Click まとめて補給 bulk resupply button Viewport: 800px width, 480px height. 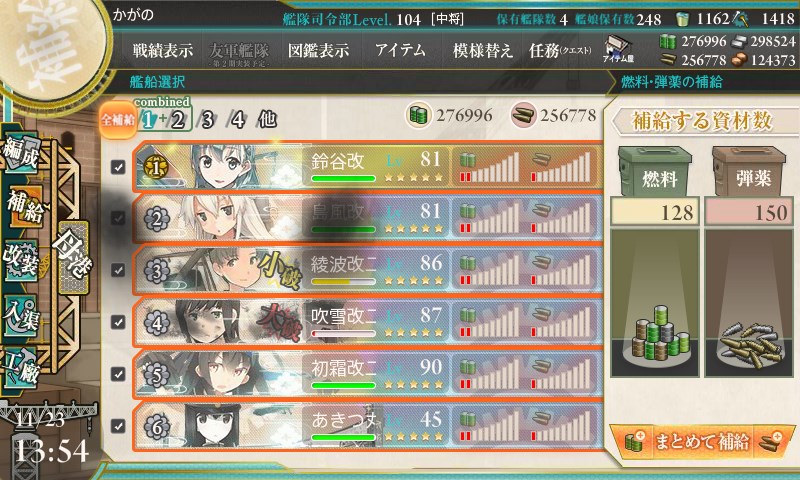(702, 441)
